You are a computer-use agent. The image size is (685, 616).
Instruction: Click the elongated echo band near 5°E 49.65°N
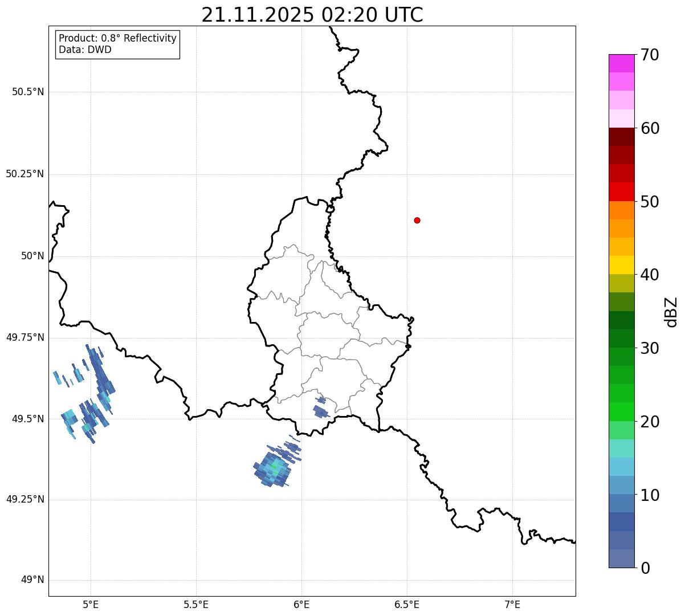[100, 369]
